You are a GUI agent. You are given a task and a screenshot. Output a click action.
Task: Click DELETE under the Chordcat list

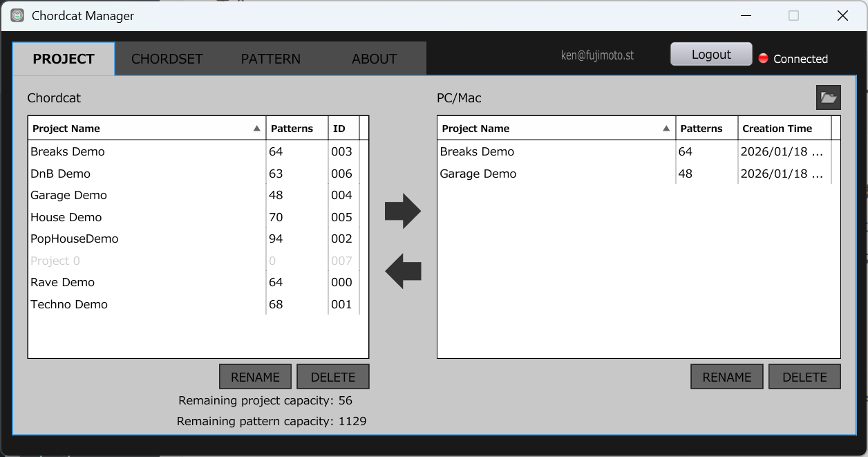[332, 377]
